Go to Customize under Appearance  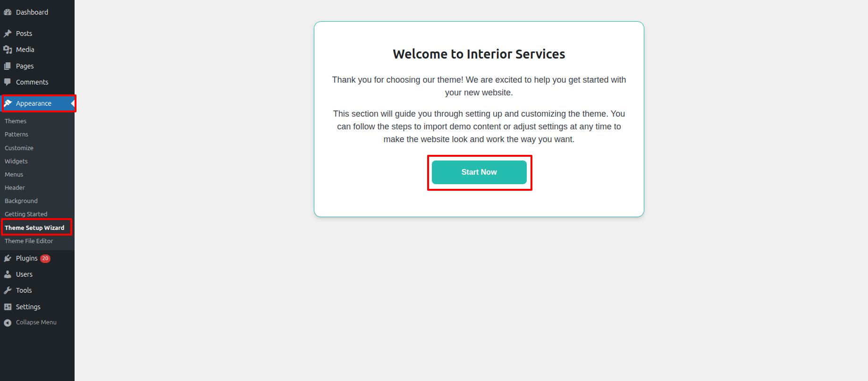19,148
